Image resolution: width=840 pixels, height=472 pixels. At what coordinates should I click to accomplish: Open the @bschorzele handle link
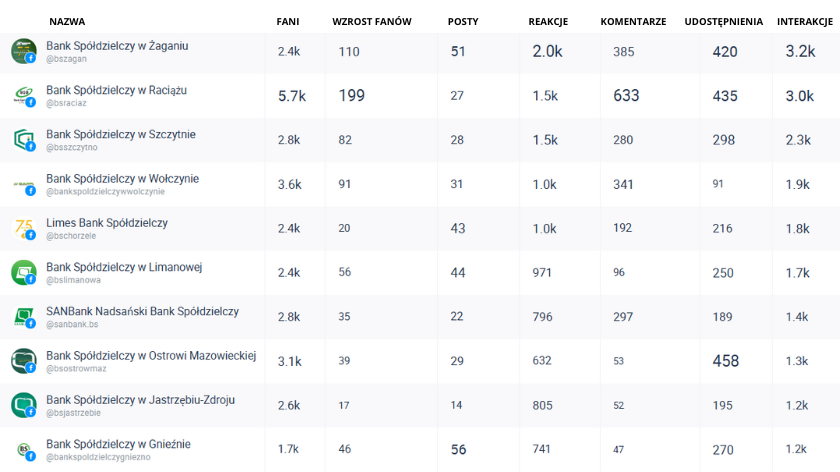[x=71, y=237]
